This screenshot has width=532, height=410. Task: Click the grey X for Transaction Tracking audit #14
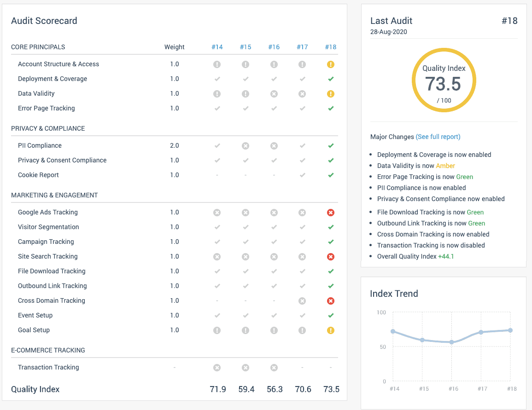coord(217,368)
